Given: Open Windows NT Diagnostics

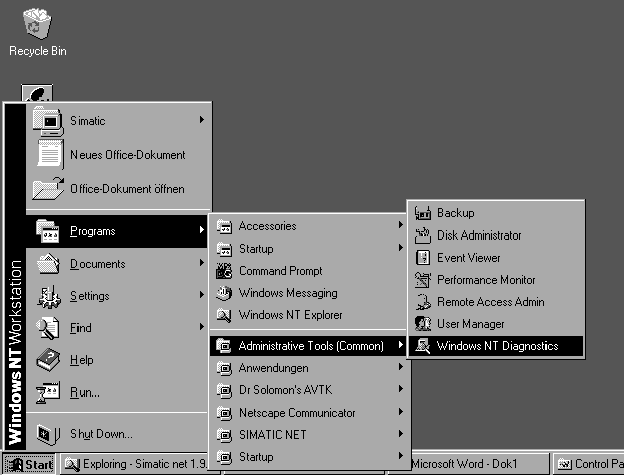Looking at the screenshot, I should (496, 346).
